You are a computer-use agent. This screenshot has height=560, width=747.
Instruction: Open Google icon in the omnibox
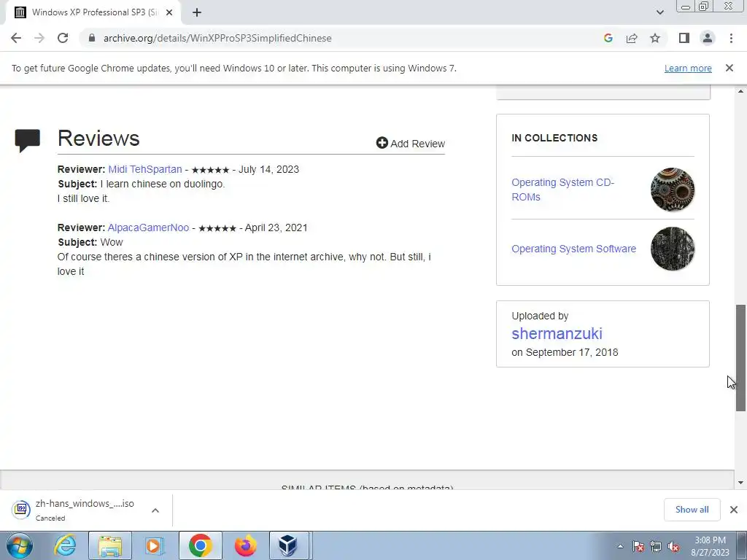[x=608, y=38]
